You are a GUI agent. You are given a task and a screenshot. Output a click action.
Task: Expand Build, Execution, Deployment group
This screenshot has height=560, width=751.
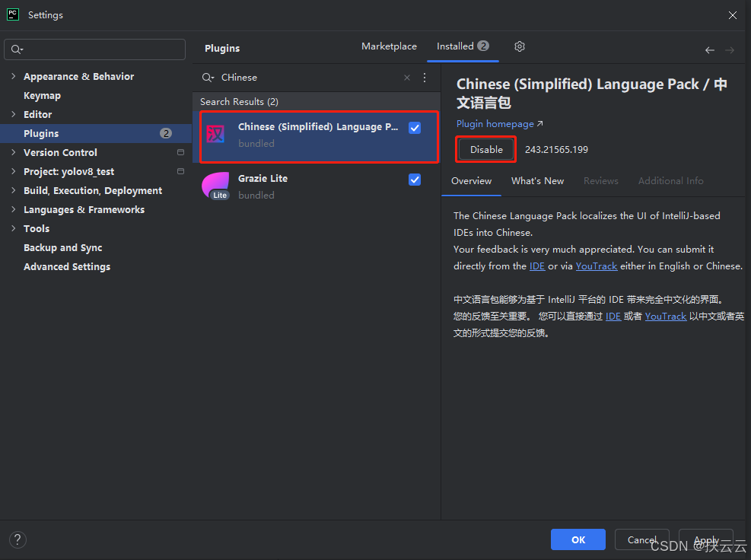click(14, 190)
